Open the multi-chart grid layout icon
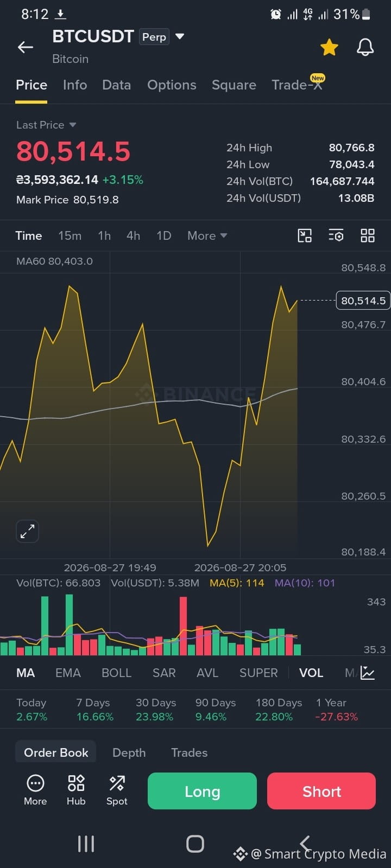Image resolution: width=391 pixels, height=868 pixels. pyautogui.click(x=368, y=235)
